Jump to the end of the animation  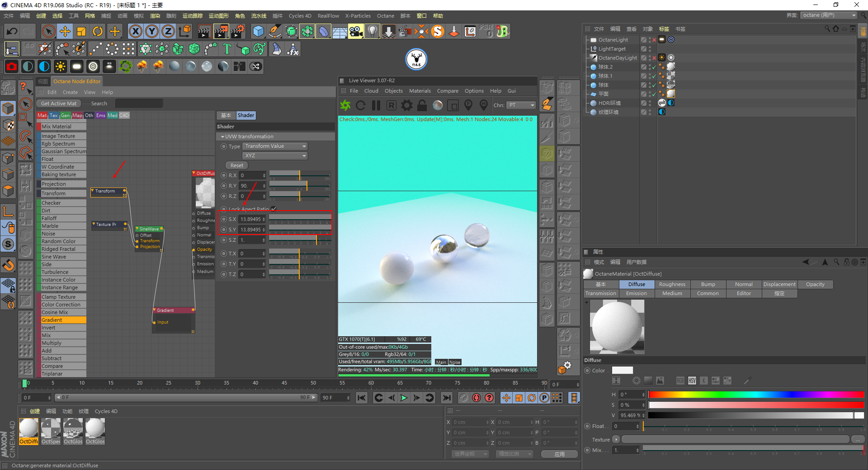(447, 398)
